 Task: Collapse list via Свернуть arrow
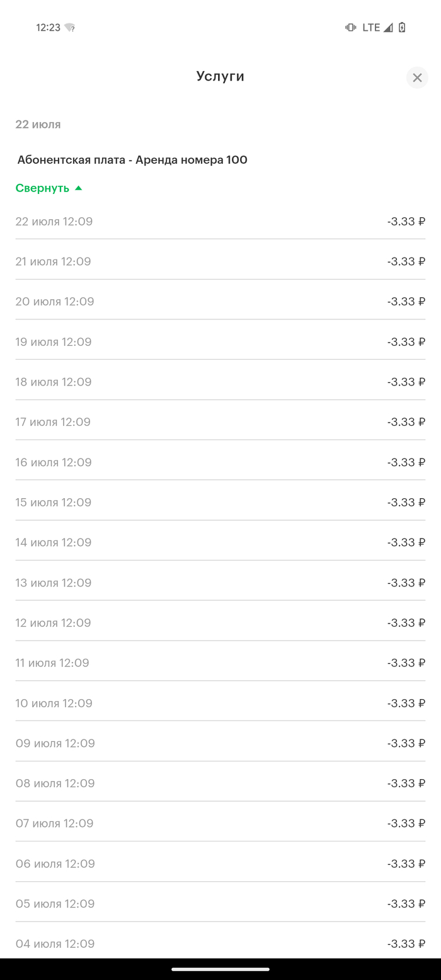[78, 188]
